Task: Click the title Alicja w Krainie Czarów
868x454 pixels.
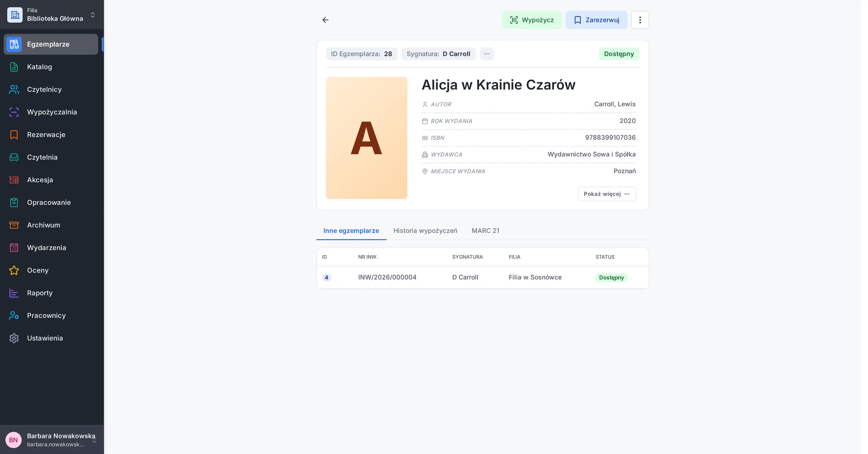Action: point(498,85)
